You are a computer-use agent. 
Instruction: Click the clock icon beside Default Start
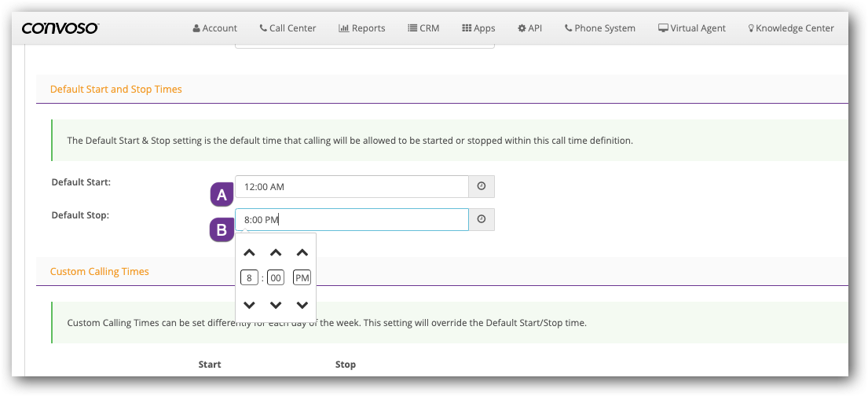tap(482, 187)
